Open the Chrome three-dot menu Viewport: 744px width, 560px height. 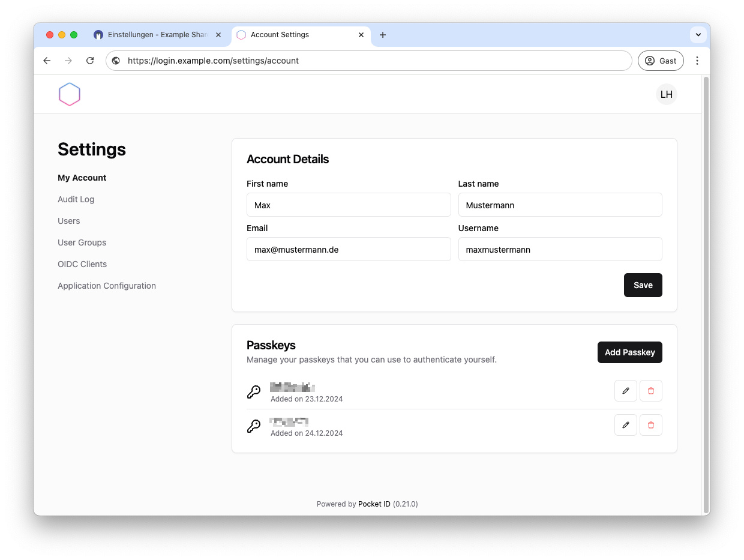[697, 61]
